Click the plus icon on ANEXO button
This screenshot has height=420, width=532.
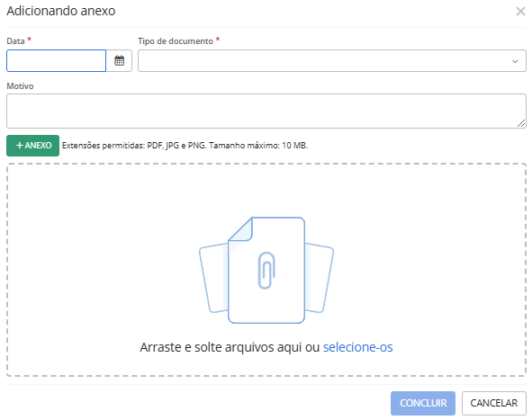point(20,146)
